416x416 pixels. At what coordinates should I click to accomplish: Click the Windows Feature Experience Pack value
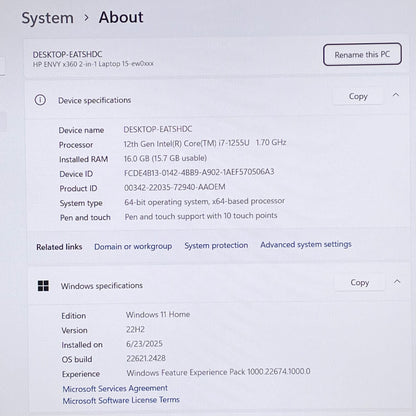[218, 372]
